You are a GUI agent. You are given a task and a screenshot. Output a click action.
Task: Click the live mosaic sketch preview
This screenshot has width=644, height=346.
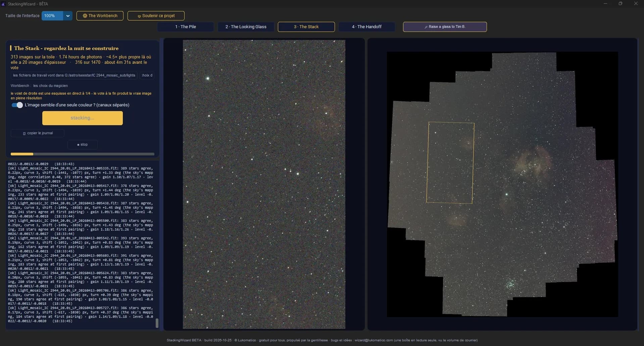(502, 184)
